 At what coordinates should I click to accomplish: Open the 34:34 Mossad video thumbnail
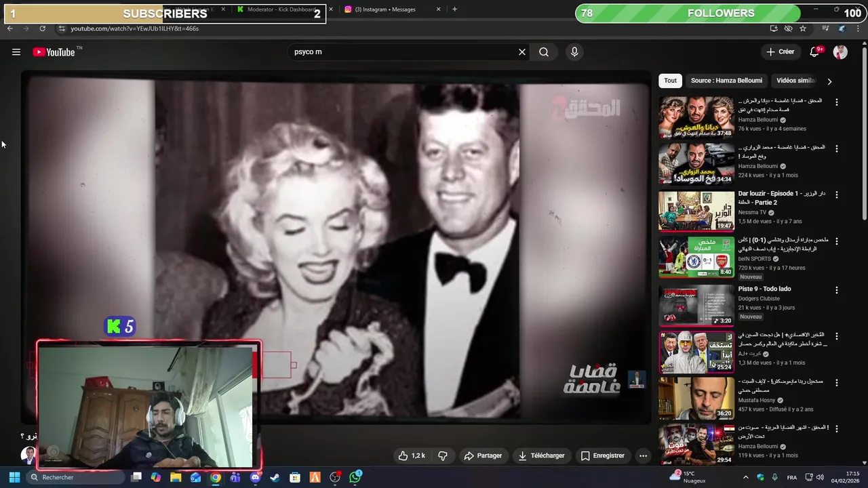coord(696,163)
